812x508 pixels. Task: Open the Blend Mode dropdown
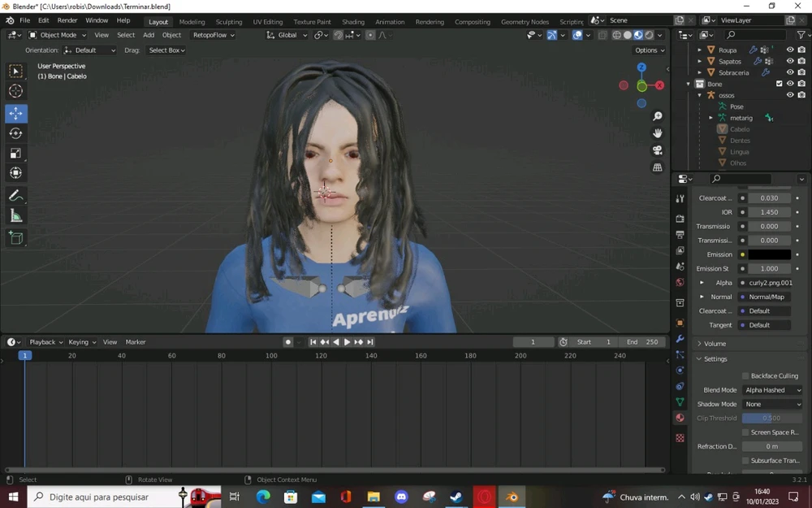click(772, 390)
